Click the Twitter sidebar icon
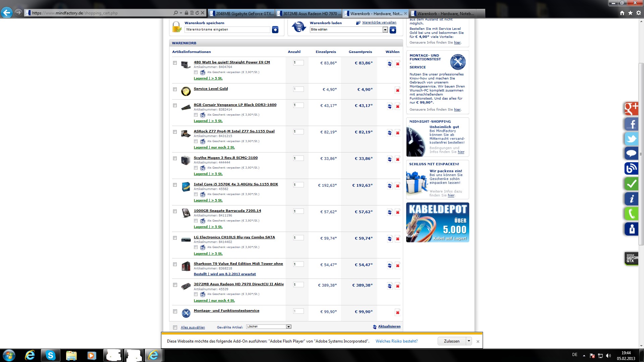 tap(631, 139)
